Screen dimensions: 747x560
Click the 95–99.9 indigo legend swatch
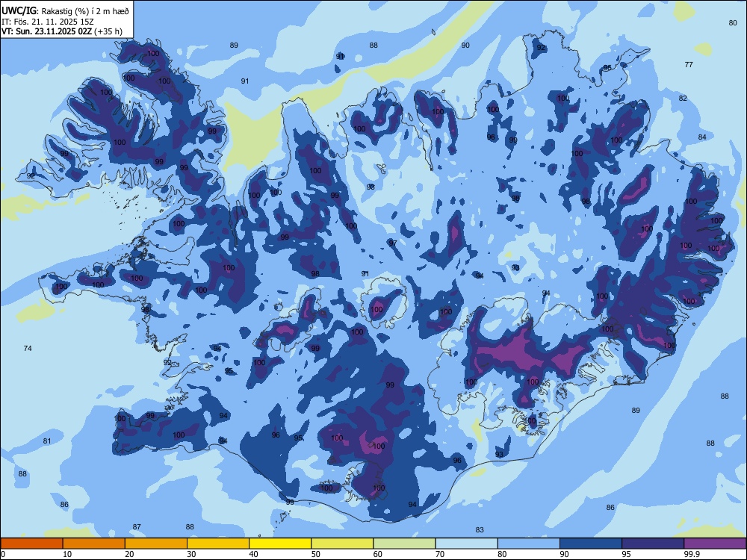(x=653, y=544)
